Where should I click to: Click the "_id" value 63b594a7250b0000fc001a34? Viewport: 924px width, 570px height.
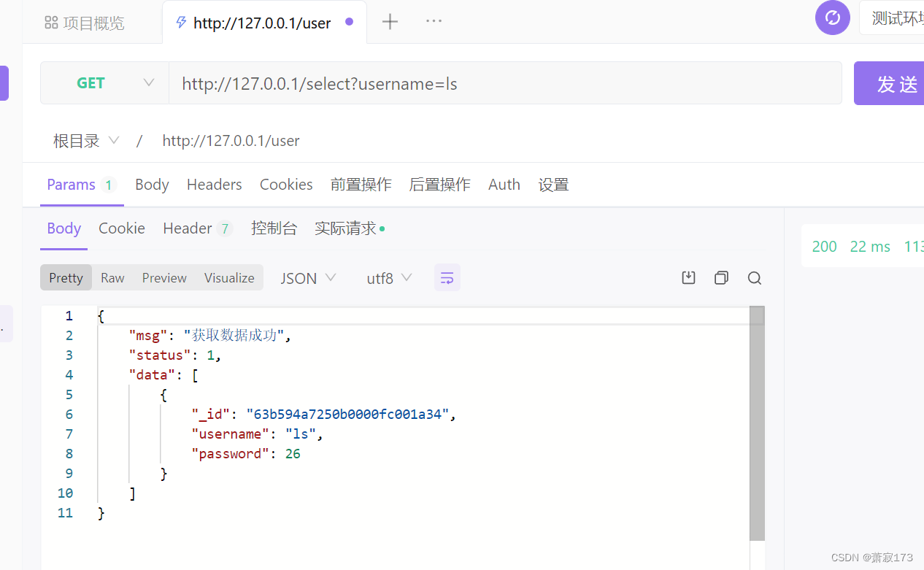point(347,415)
